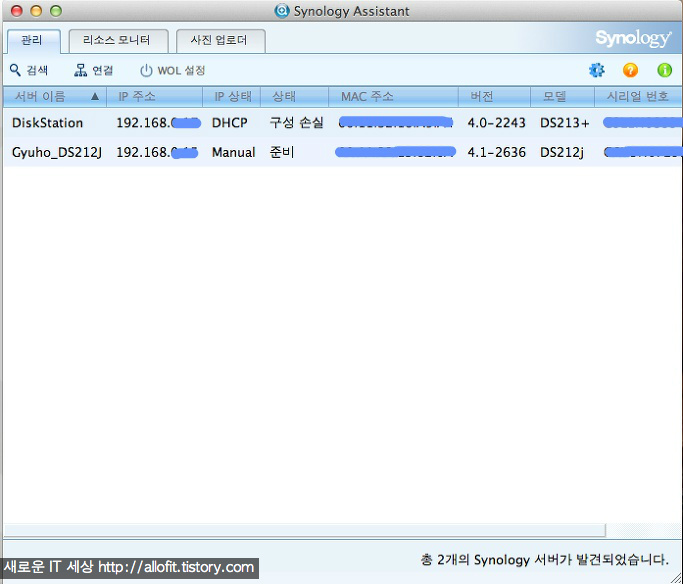
Task: Click the window resize grip corner
Action: pos(676,577)
